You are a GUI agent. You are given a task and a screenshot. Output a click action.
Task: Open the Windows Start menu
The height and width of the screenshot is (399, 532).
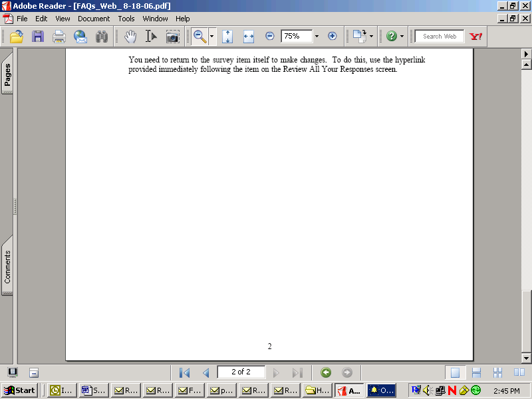point(19,390)
